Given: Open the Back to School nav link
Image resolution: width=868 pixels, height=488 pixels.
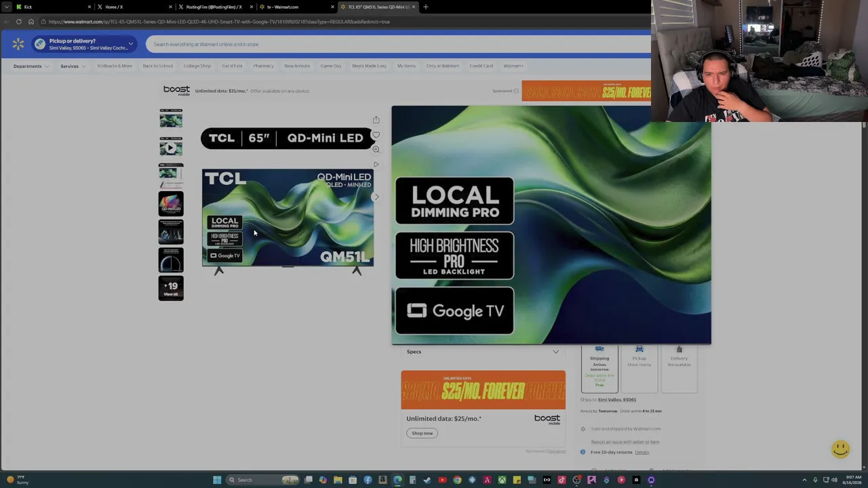Looking at the screenshot, I should point(157,66).
